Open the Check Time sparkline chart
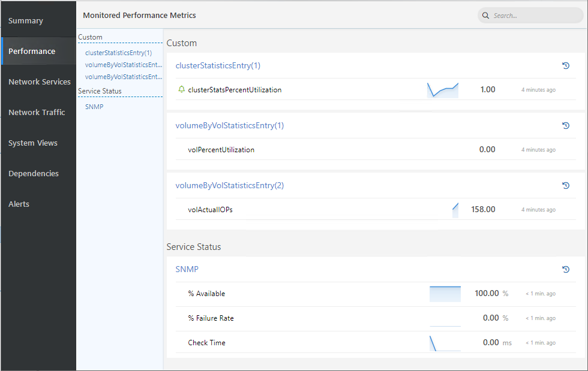The width and height of the screenshot is (588, 371). click(x=445, y=343)
